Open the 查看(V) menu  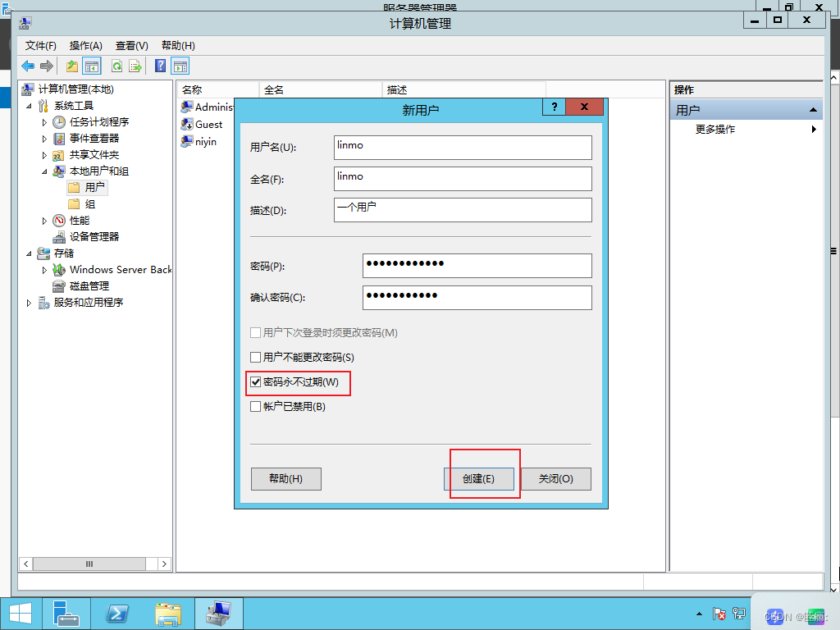[x=132, y=46]
